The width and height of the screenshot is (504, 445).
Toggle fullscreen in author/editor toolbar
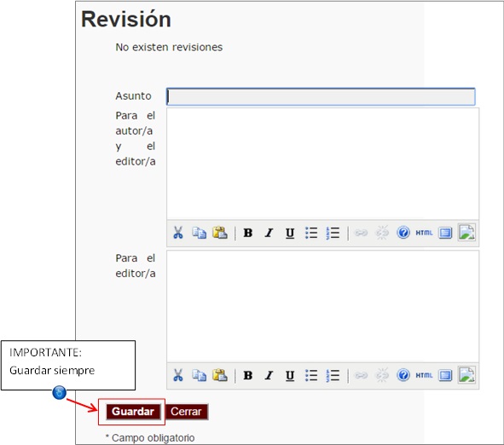445,233
